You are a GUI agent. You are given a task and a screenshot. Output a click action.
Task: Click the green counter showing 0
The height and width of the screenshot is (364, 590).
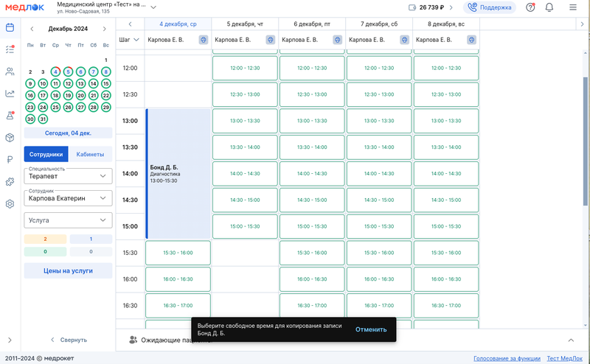(x=45, y=251)
